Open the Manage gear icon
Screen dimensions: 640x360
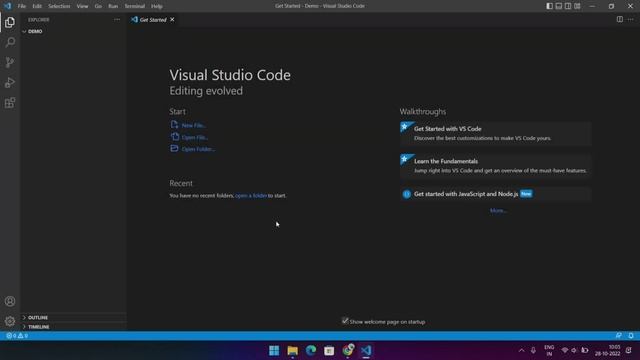(10, 321)
